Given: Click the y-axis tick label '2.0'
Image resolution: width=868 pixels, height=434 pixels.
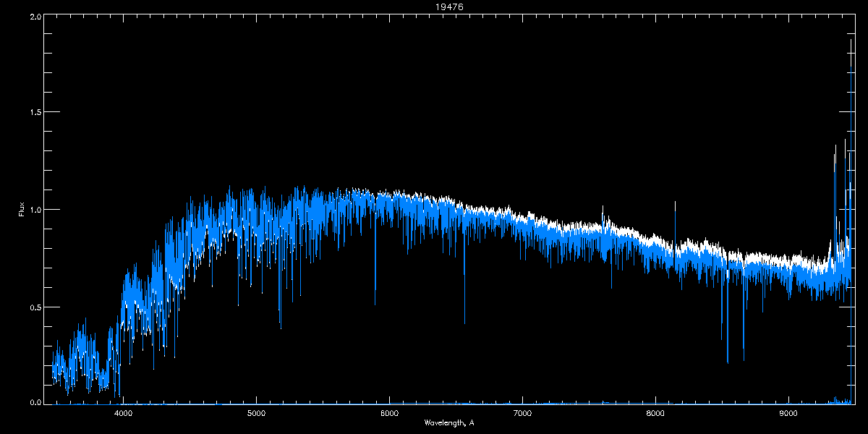Looking at the screenshot, I should [35, 16].
